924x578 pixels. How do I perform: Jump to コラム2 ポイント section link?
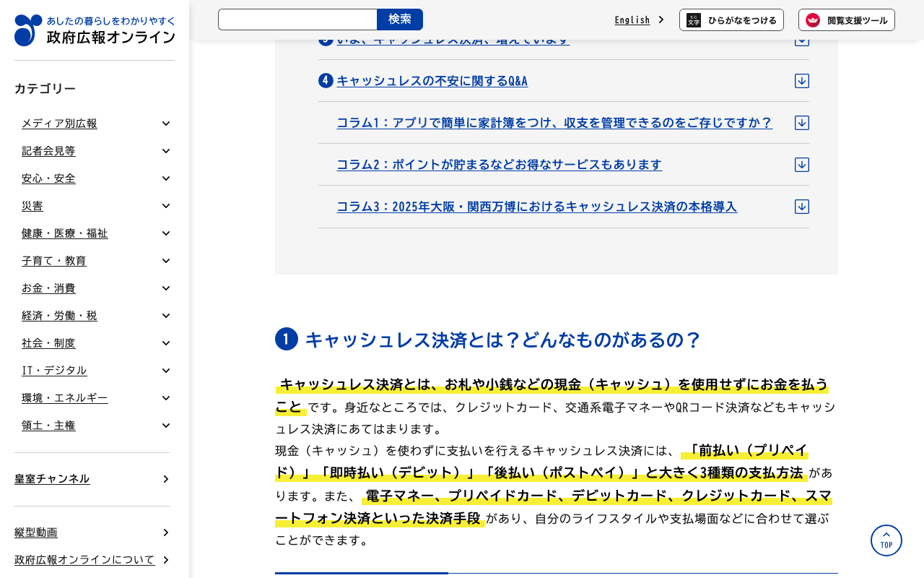(x=500, y=165)
